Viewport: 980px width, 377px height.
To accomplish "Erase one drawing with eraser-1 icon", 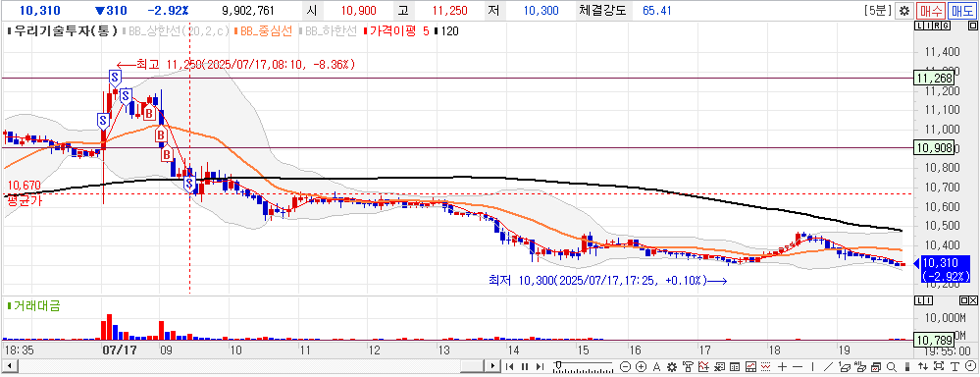I will click(845, 366).
